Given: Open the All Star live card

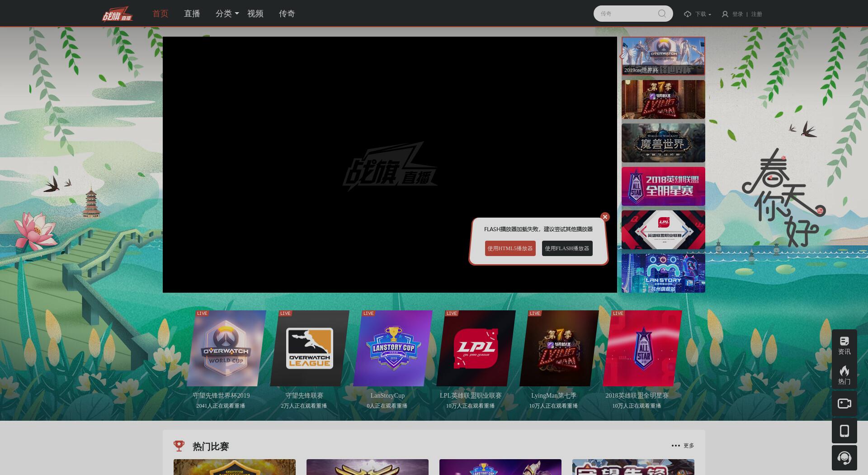Looking at the screenshot, I should click(642, 348).
